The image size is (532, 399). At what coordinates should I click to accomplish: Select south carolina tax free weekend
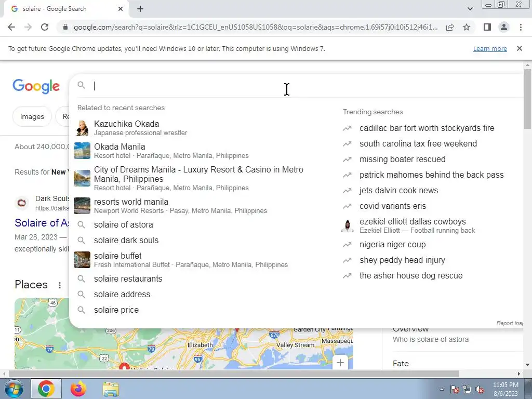[x=418, y=143]
